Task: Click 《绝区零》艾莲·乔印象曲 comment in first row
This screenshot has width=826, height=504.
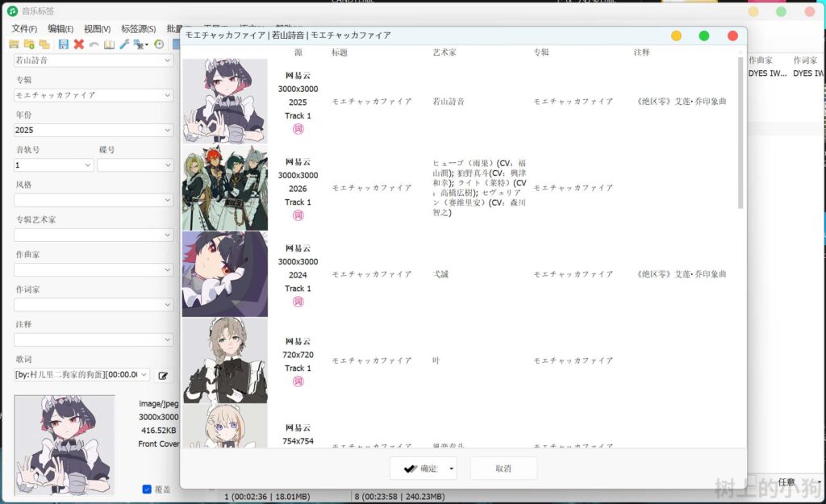Action: (x=682, y=102)
